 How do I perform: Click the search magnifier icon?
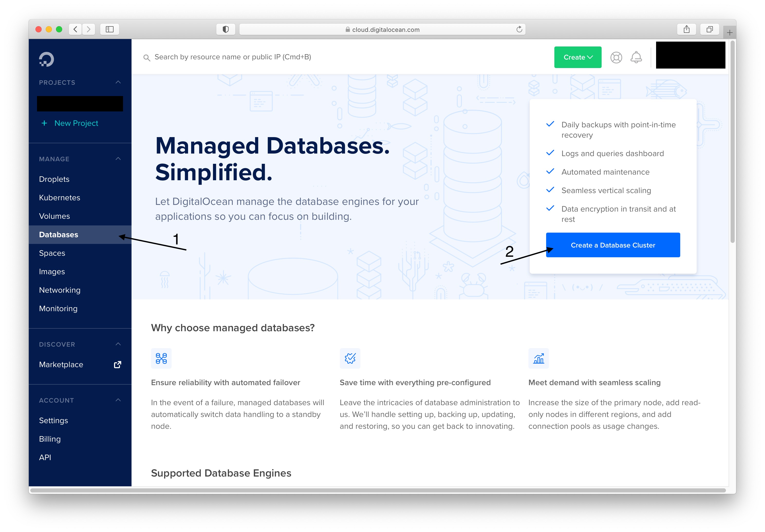147,57
